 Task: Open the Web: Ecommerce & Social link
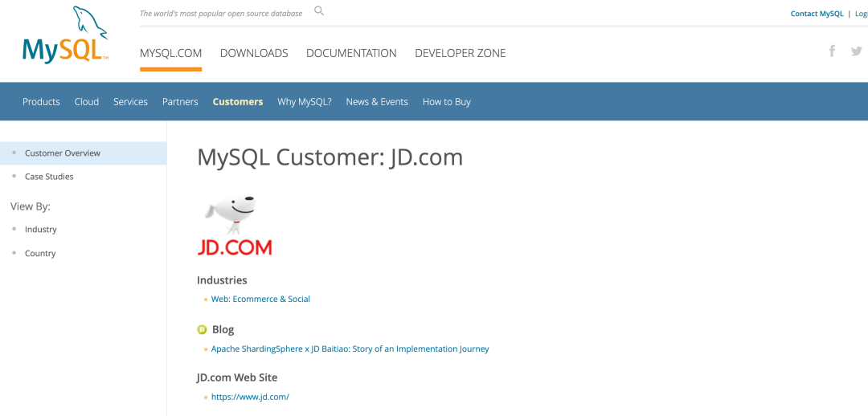260,299
